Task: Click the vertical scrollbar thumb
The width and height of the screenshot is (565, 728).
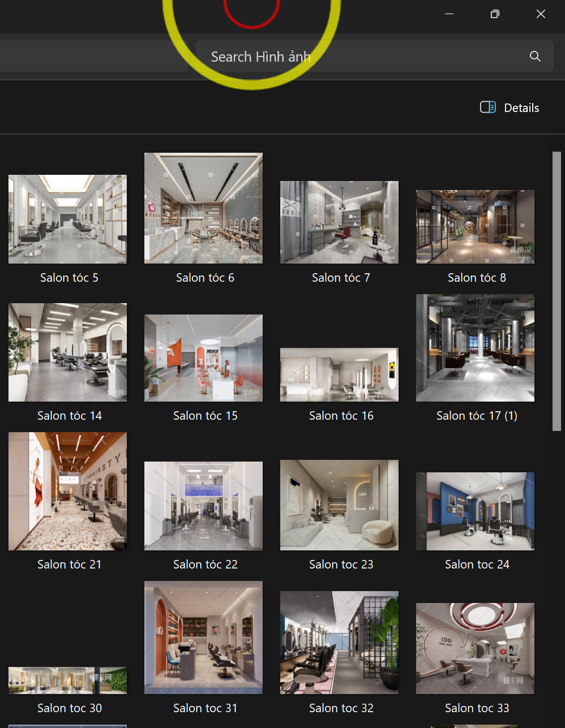Action: (557, 291)
